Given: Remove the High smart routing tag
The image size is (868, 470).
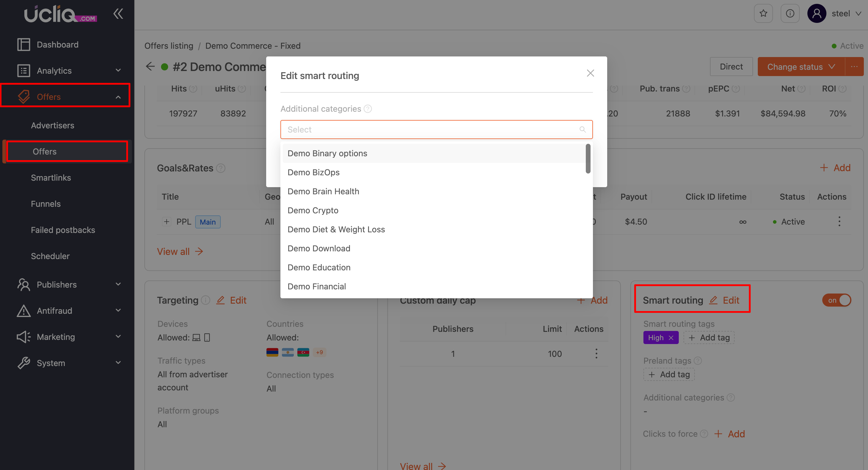Looking at the screenshot, I should pos(671,337).
